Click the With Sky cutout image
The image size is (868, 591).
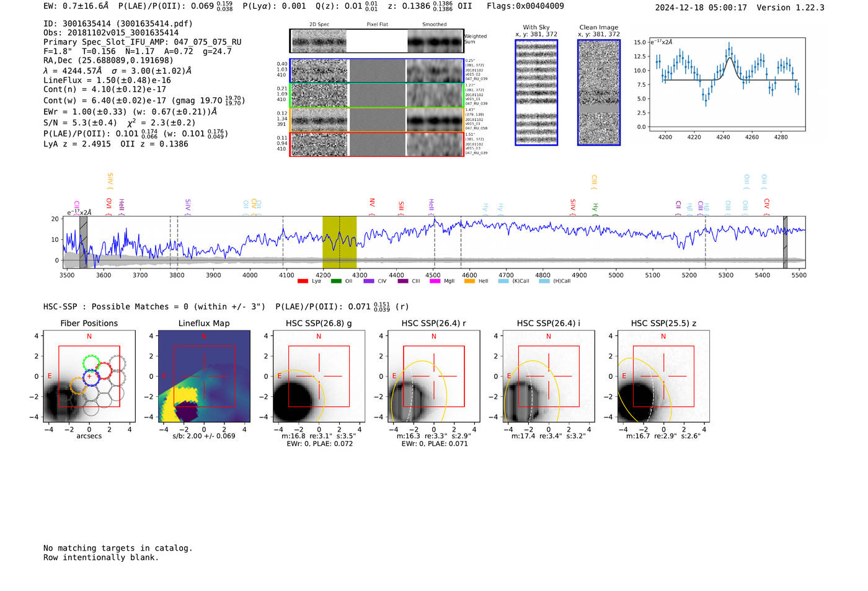pos(536,92)
